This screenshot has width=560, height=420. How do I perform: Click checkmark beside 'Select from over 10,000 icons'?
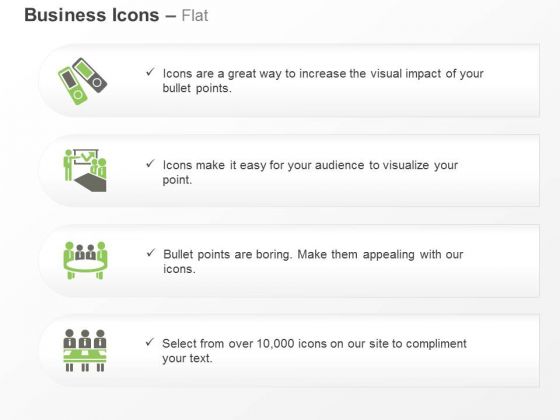[150, 342]
